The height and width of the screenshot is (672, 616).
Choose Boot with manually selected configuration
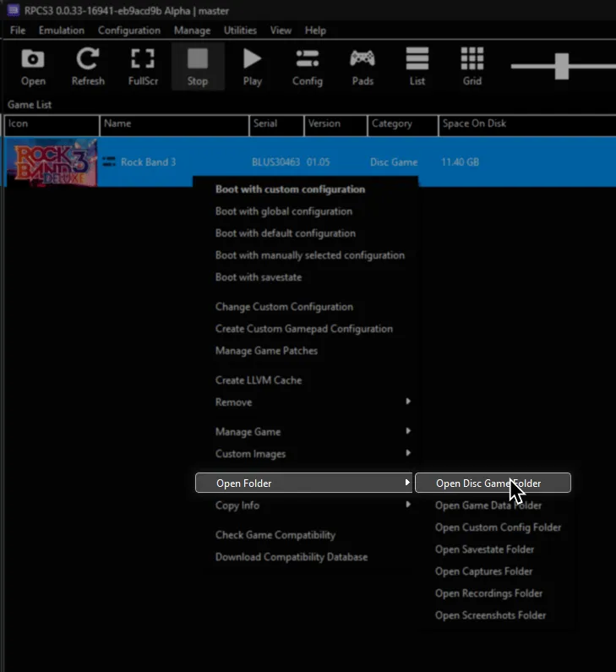click(306, 255)
